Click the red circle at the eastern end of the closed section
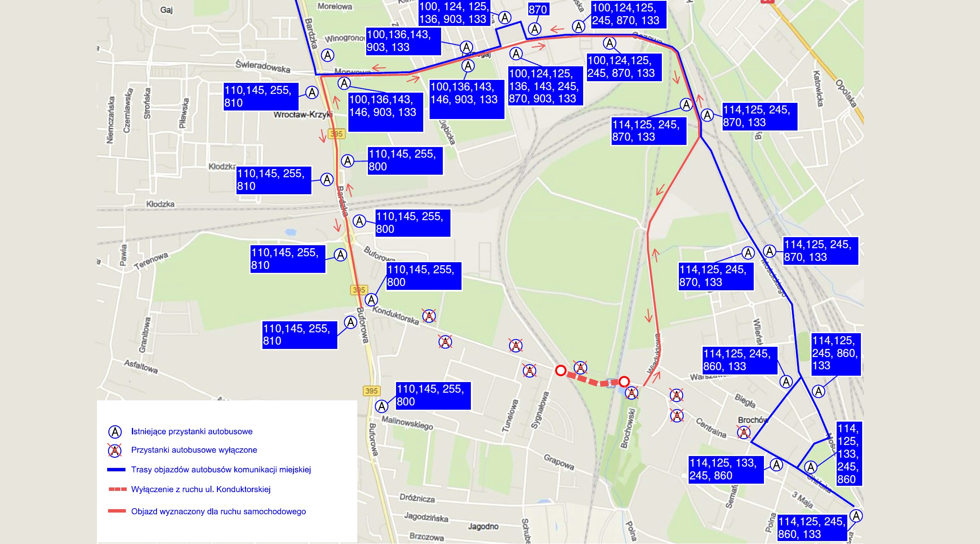This screenshot has width=980, height=544. click(624, 381)
